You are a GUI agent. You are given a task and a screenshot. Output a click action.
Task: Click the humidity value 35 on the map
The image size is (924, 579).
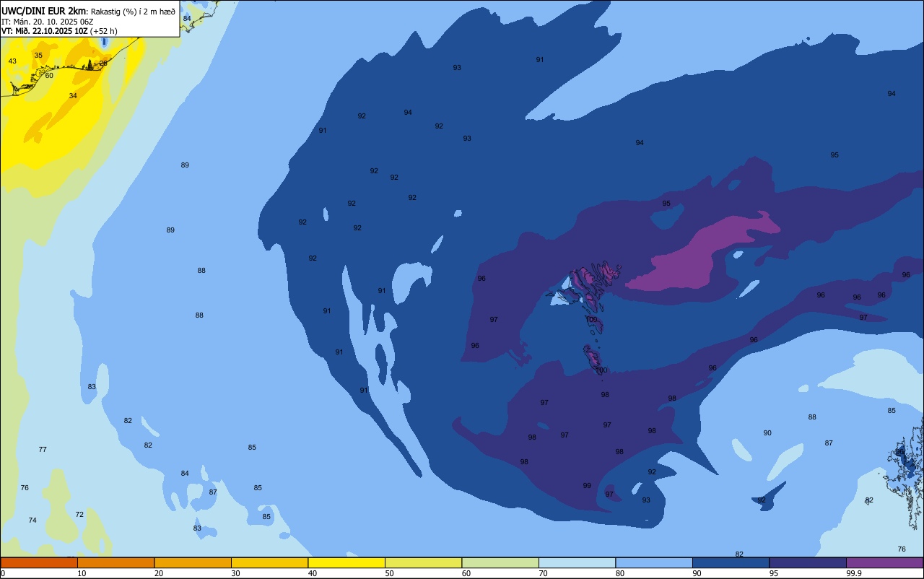(x=38, y=56)
